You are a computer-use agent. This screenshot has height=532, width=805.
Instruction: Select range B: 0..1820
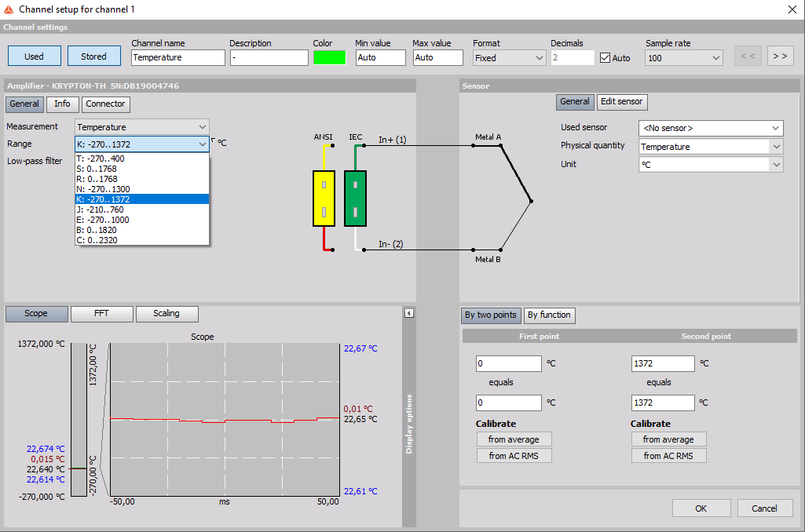[142, 230]
